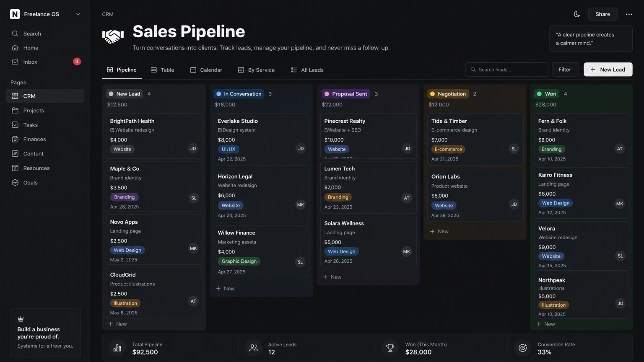Open the three-dot more options menu
Image resolution: width=644 pixels, height=362 pixels.
click(629, 14)
